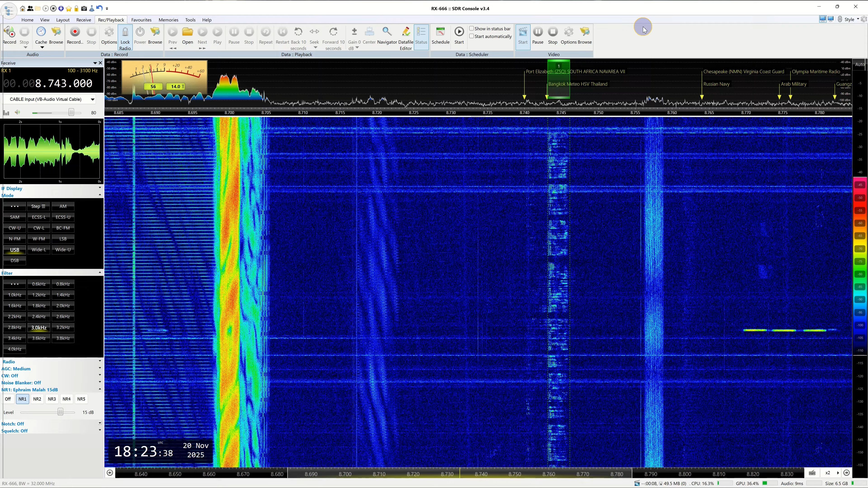The image size is (868, 488).
Task: Open the Favourites ribbon tab
Action: tap(141, 20)
